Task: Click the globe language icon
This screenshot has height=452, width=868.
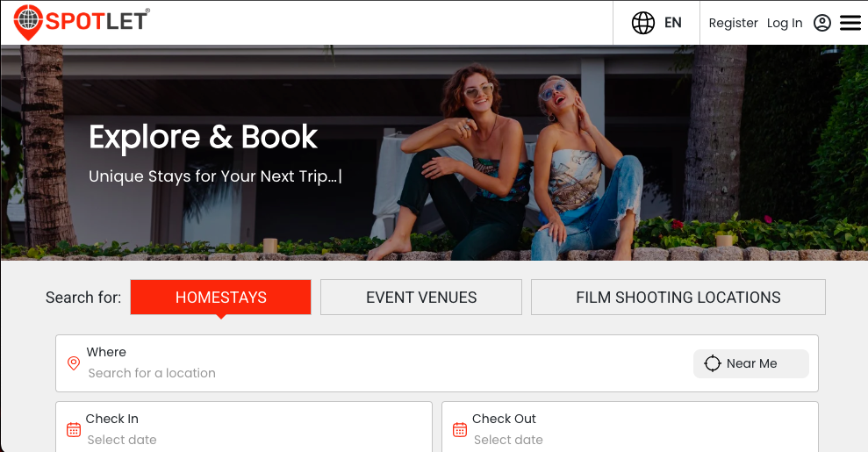Action: [643, 23]
